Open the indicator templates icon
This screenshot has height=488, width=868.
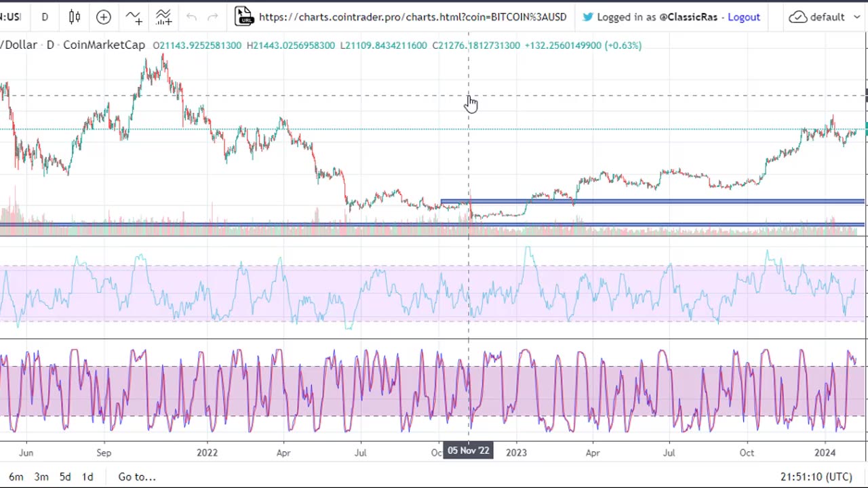(x=163, y=17)
